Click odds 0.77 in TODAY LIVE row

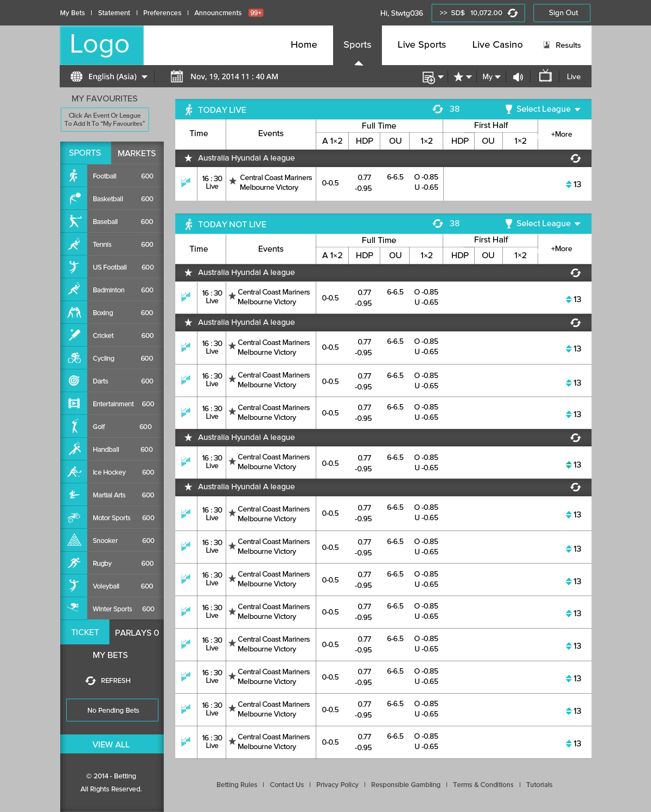tap(365, 177)
